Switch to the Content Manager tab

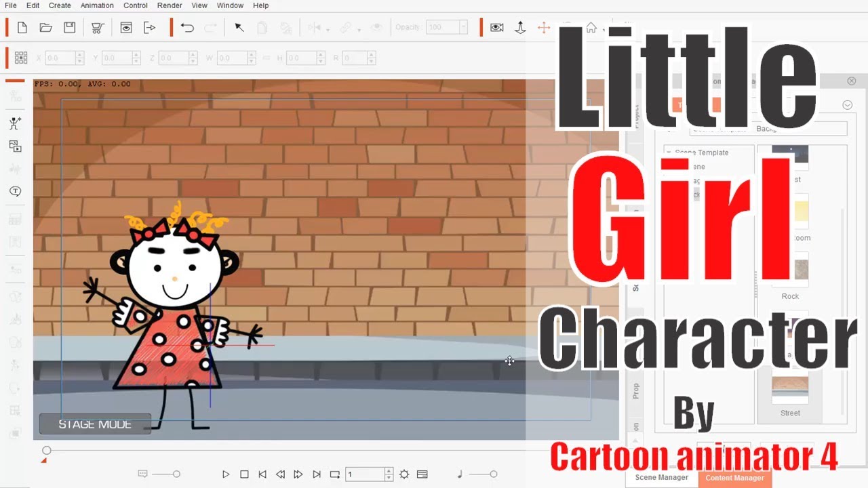pyautogui.click(x=734, y=478)
